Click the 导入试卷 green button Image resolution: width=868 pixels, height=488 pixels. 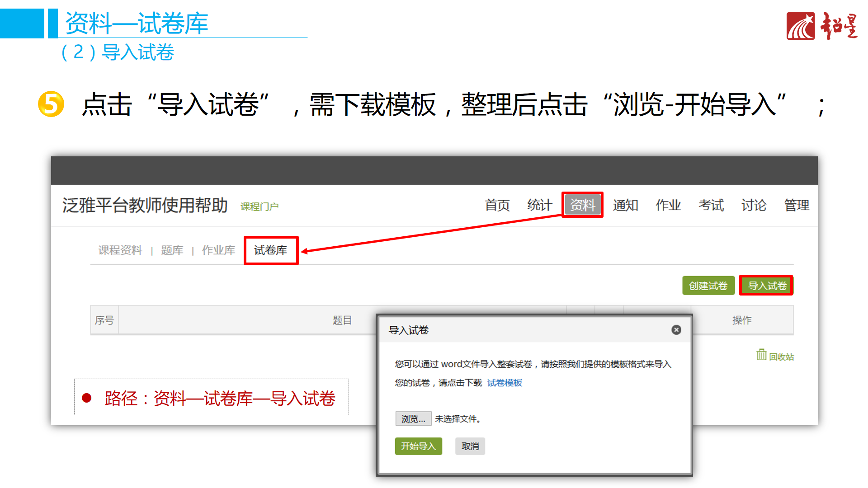coord(767,286)
